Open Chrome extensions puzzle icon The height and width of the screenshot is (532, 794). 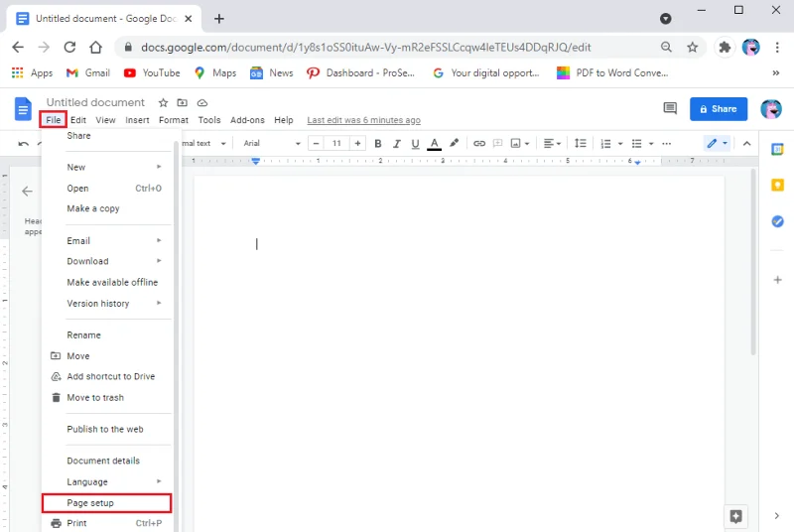point(725,47)
